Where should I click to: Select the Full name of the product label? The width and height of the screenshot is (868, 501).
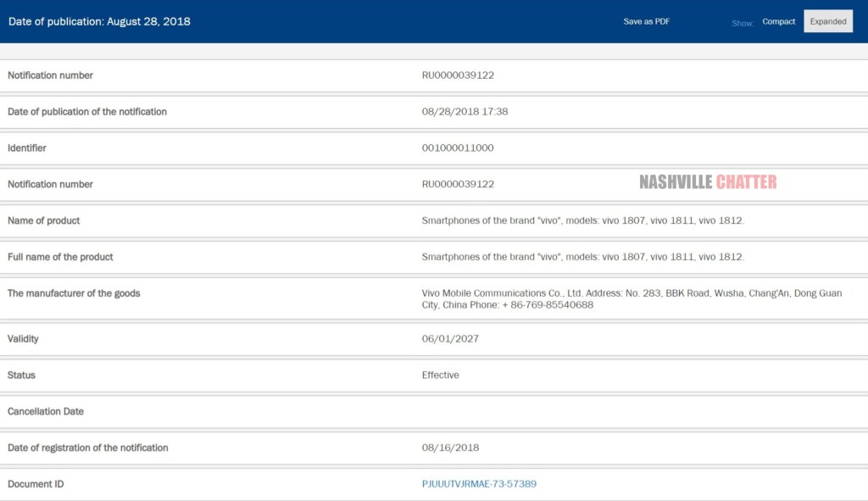tap(60, 257)
